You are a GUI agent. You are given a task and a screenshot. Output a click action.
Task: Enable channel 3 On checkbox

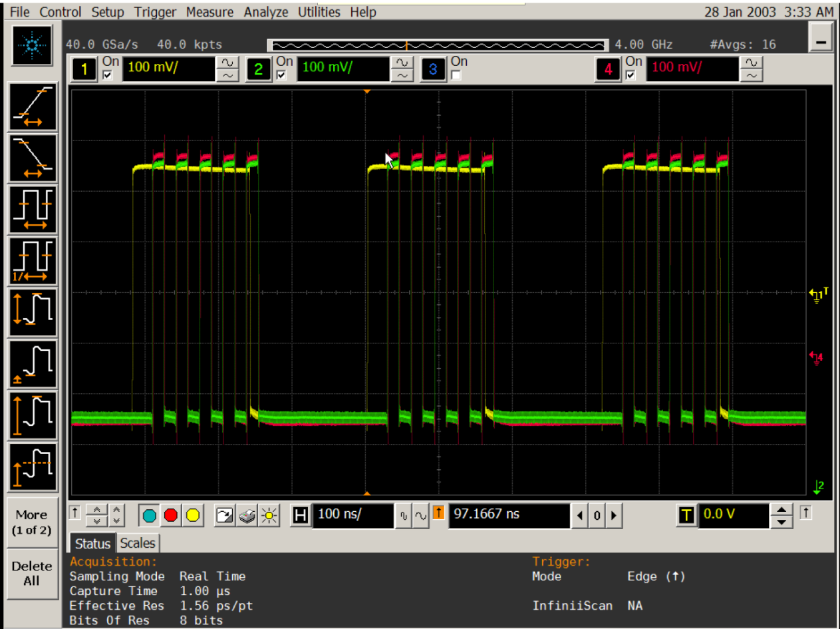pos(457,75)
